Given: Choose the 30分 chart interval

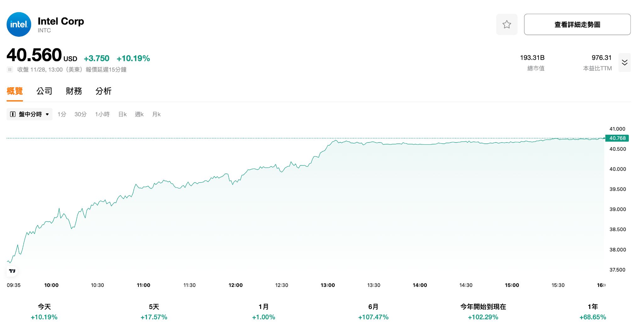Looking at the screenshot, I should click(x=80, y=114).
